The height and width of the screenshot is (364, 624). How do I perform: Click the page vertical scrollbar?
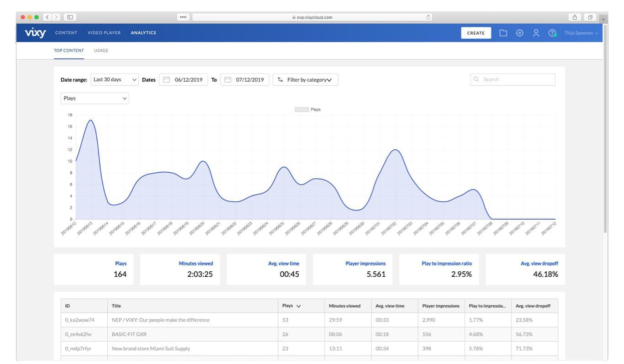click(x=605, y=128)
